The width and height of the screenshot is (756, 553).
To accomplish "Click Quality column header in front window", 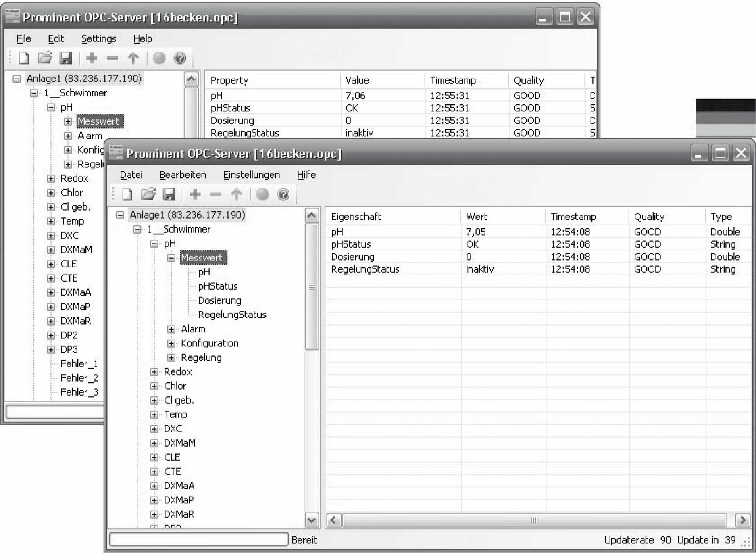I will (667, 217).
